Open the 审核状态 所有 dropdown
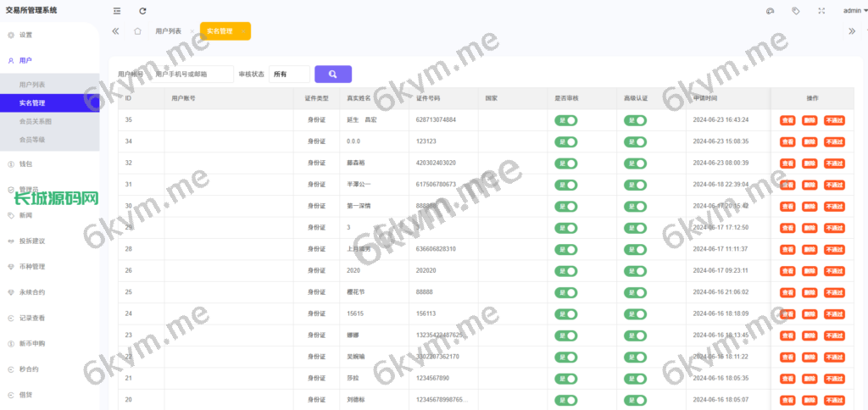 290,75
